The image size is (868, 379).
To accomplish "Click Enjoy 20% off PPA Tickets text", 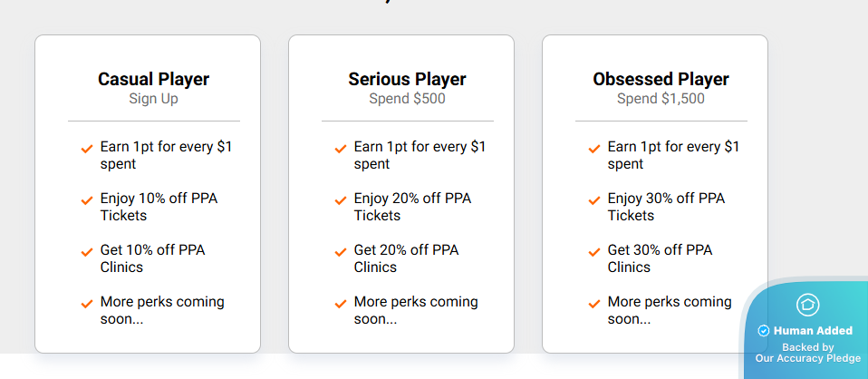I will pyautogui.click(x=412, y=207).
